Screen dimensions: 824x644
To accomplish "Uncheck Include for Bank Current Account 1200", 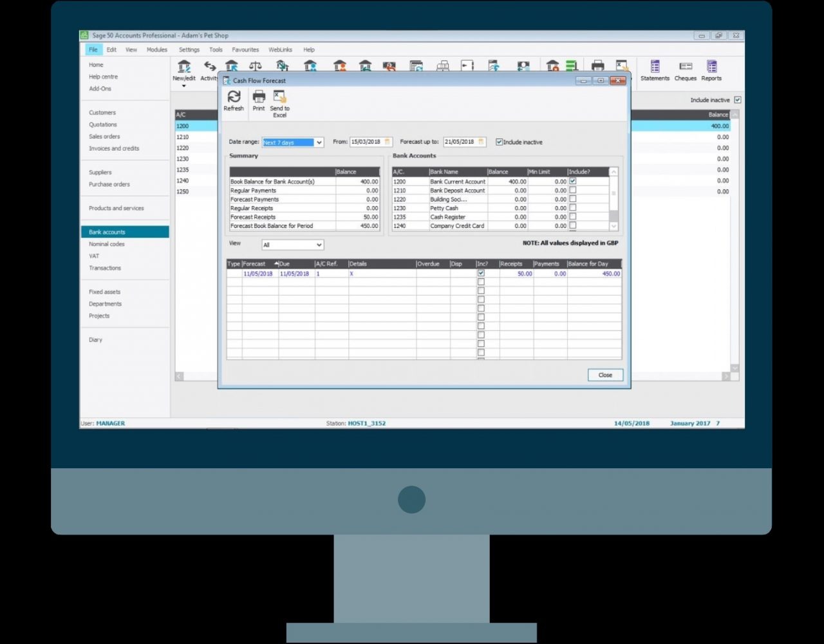I will tap(573, 182).
